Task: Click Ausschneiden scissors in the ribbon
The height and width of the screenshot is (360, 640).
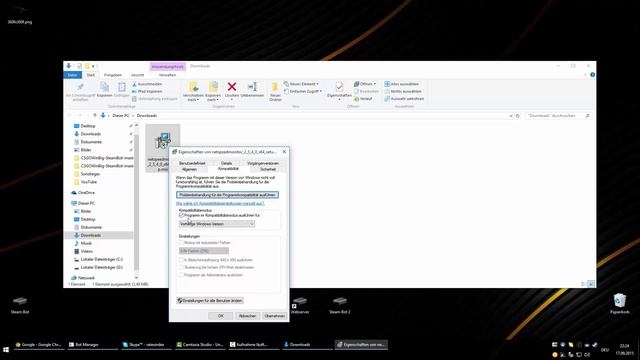Action: click(x=147, y=84)
